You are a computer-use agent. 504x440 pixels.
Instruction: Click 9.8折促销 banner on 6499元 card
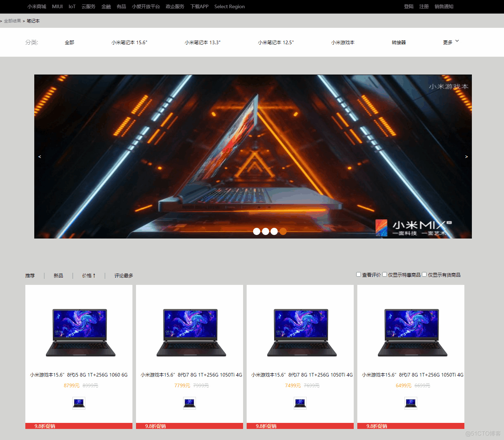[411, 426]
